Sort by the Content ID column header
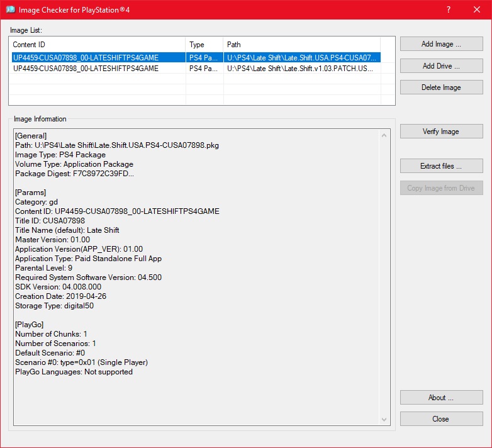This screenshot has height=448, width=492. click(x=98, y=45)
